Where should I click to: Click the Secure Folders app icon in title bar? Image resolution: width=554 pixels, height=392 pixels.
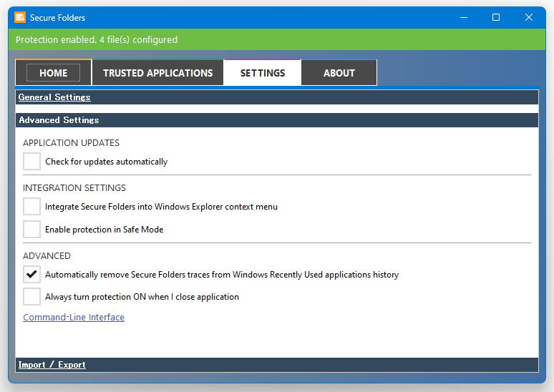click(20, 17)
